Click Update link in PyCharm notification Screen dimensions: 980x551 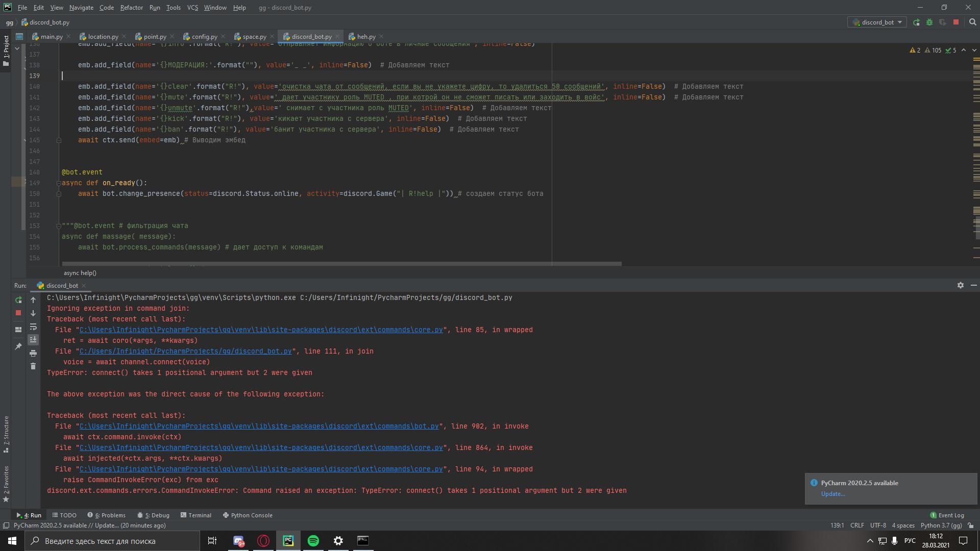pos(832,494)
